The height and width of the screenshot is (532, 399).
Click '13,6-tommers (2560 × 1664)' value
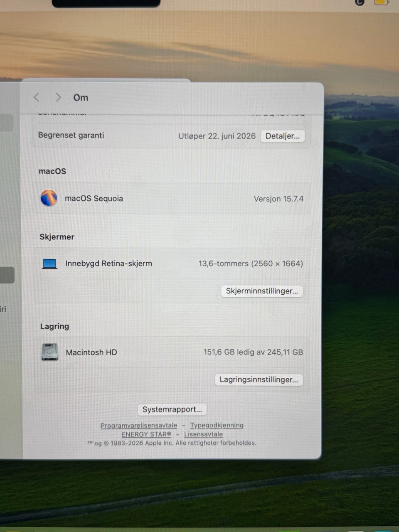point(251,264)
